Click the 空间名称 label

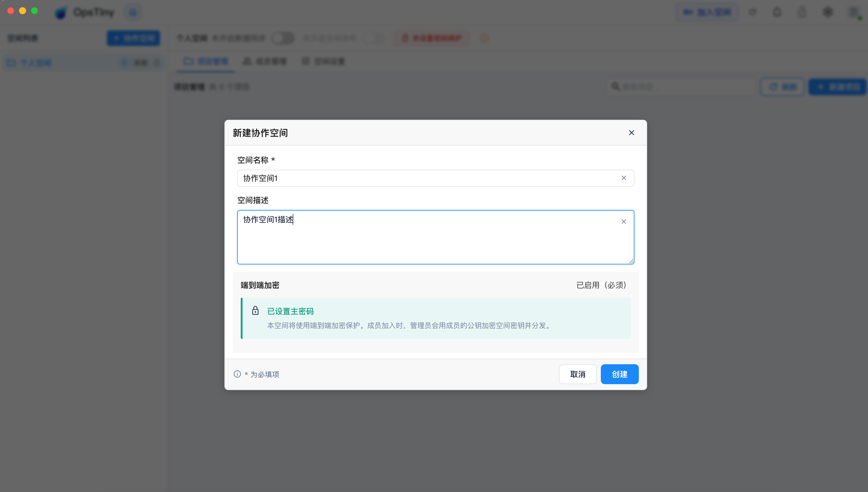coord(256,160)
